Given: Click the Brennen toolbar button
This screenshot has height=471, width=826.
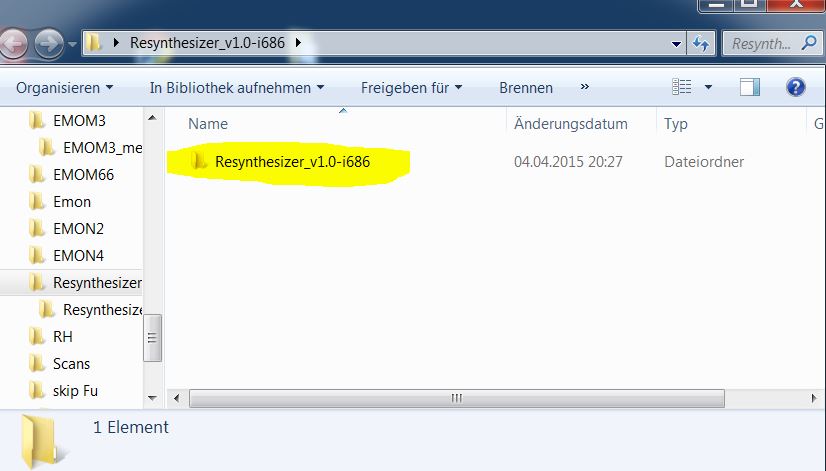Looking at the screenshot, I should tap(526, 87).
